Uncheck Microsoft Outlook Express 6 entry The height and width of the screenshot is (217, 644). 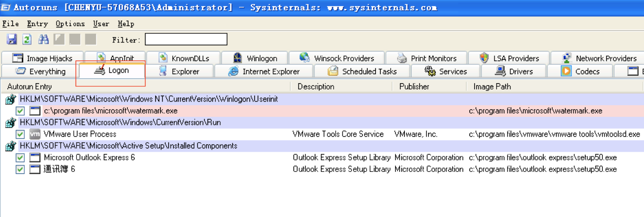point(20,157)
